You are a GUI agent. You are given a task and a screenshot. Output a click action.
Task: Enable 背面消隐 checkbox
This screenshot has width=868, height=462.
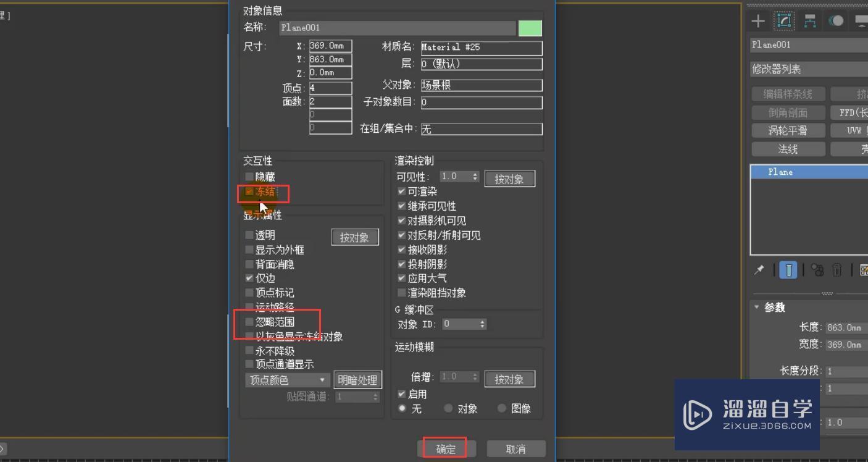pyautogui.click(x=249, y=264)
